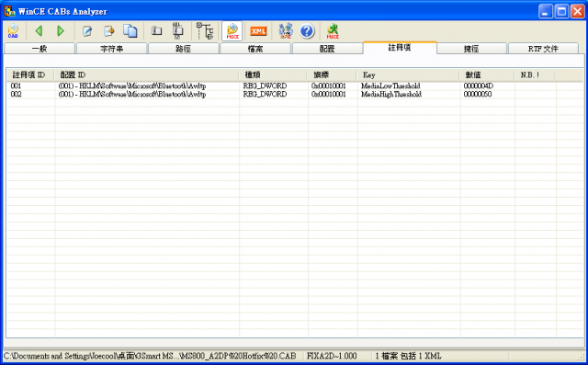Minimize the WinCE CABs Analyzer window
588x365 pixels.
point(546,11)
